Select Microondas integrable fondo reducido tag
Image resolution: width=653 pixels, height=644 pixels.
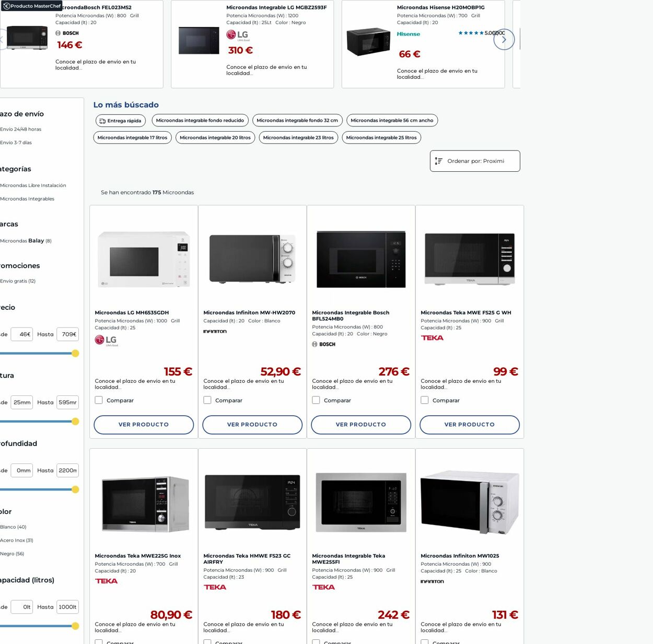click(200, 121)
